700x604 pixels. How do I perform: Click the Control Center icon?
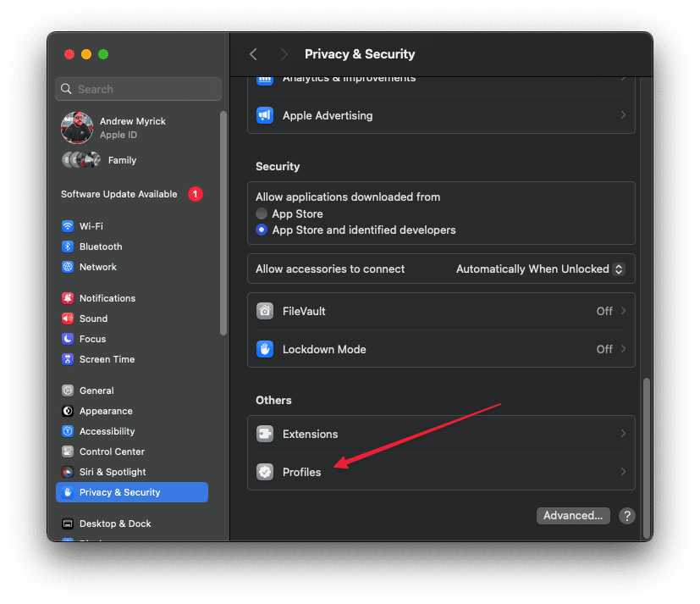(x=68, y=452)
